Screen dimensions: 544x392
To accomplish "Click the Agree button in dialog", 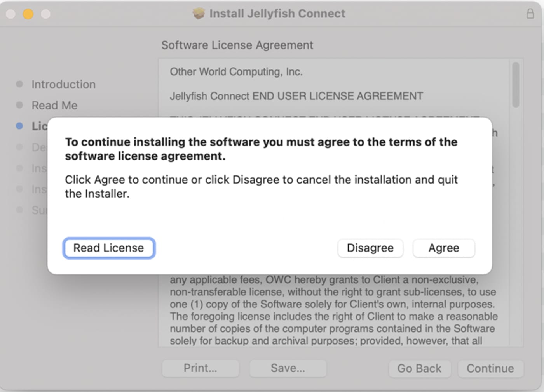I will tap(444, 248).
